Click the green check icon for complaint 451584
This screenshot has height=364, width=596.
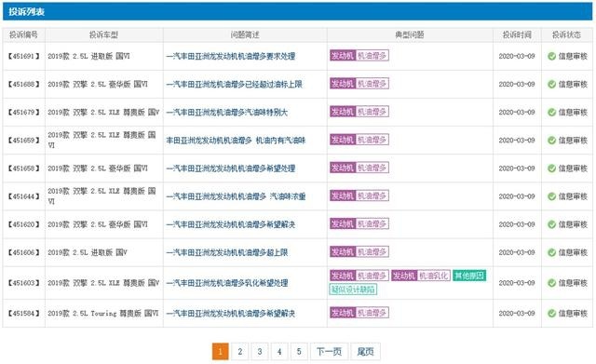coord(551,314)
